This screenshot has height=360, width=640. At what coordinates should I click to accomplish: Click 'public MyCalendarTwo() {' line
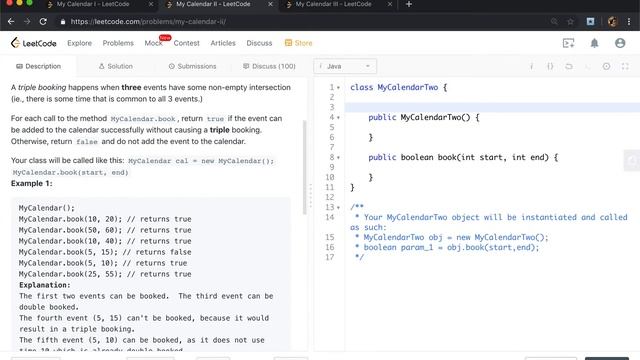[x=424, y=118]
